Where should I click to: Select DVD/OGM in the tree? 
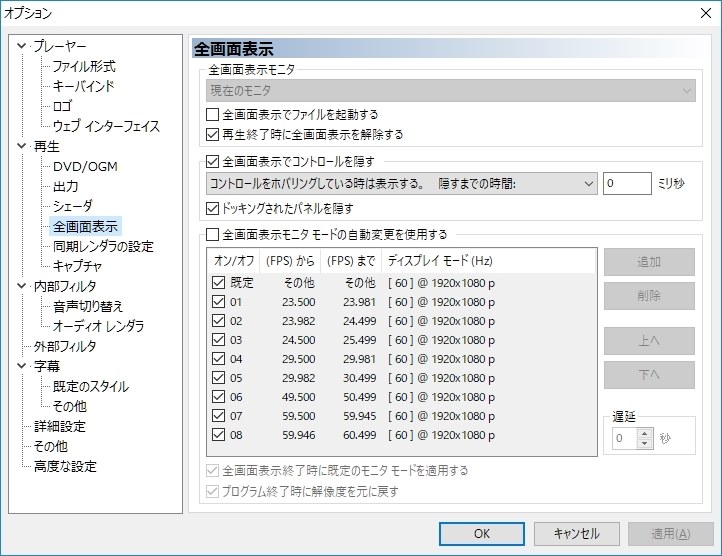(x=85, y=166)
